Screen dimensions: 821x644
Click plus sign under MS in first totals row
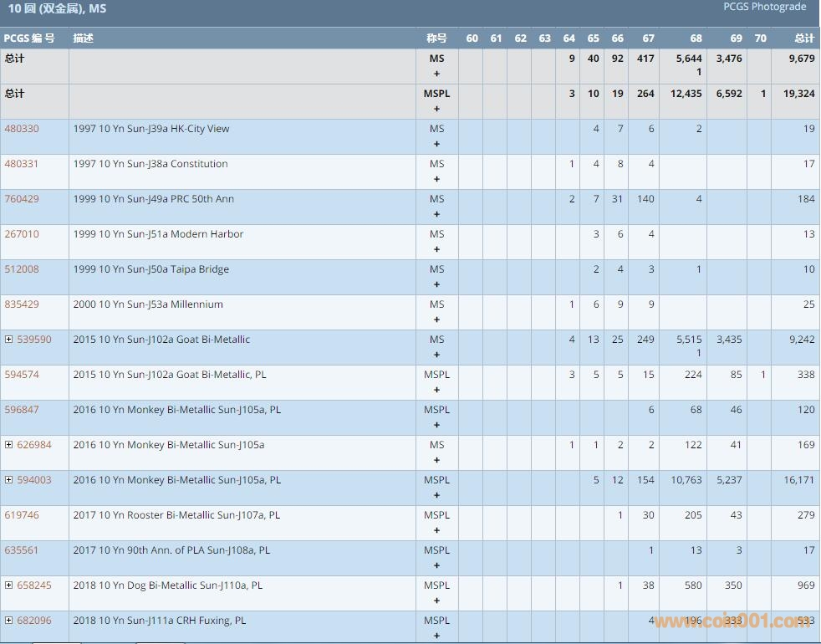(x=436, y=74)
